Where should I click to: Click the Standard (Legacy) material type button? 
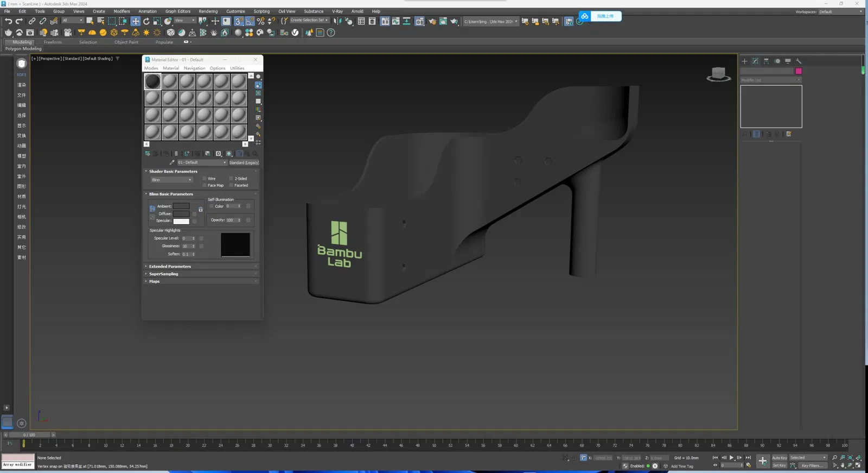click(244, 162)
